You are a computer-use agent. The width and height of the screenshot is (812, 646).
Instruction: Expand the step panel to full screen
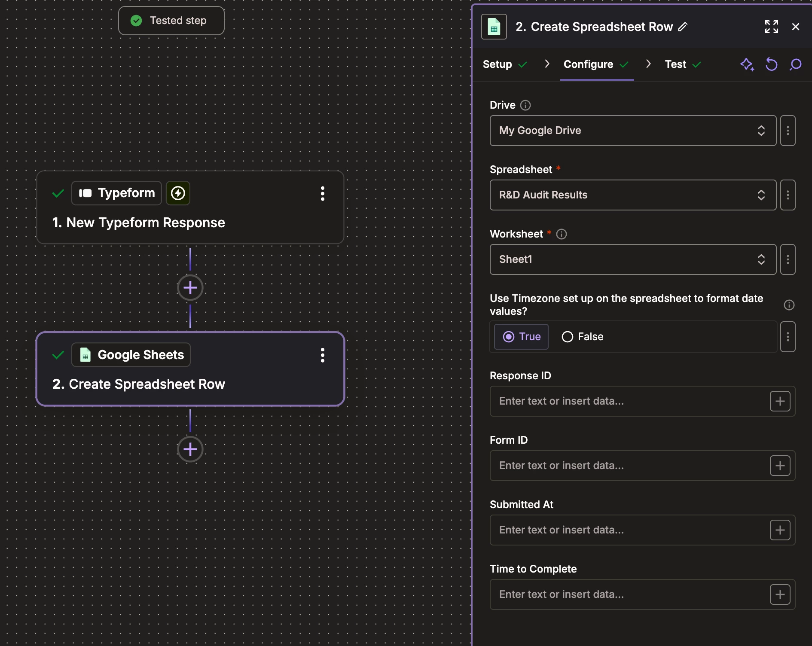[x=772, y=27]
